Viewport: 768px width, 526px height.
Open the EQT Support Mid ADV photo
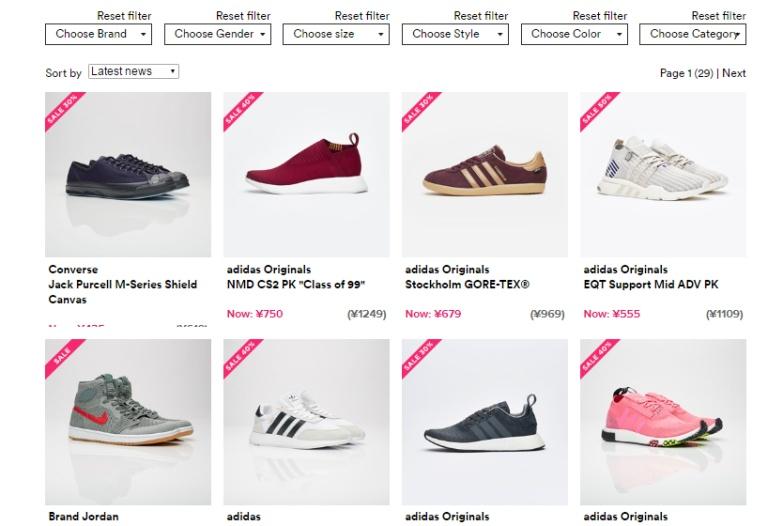point(663,174)
